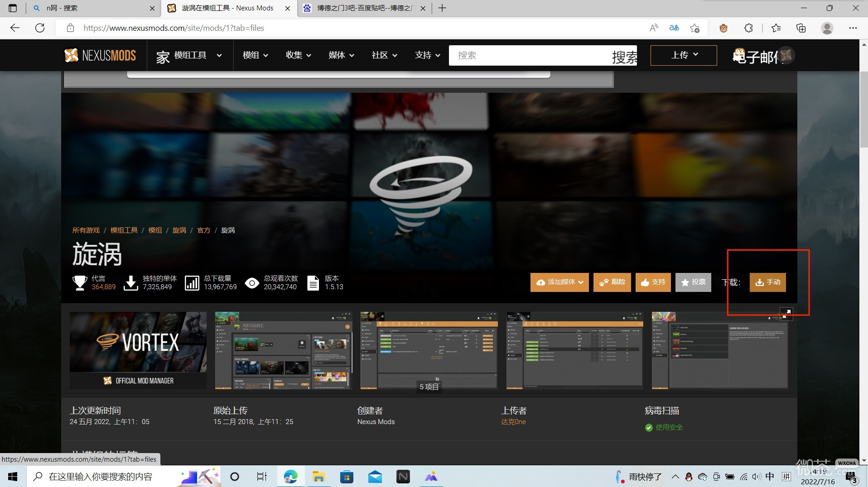Click the browser refresh button
Screen dimensions: 868x487
coord(40,28)
